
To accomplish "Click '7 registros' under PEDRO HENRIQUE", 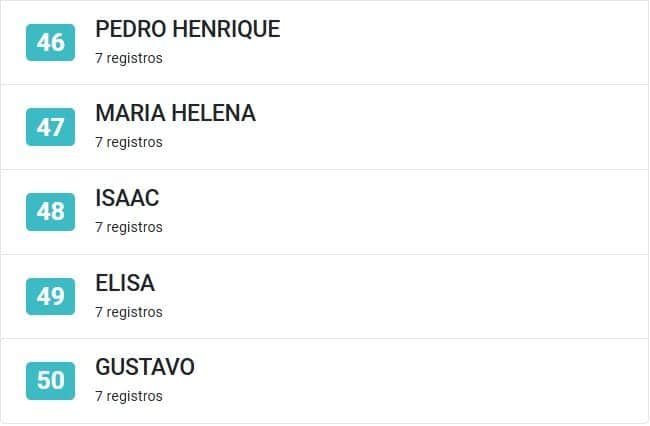I will (x=129, y=58).
